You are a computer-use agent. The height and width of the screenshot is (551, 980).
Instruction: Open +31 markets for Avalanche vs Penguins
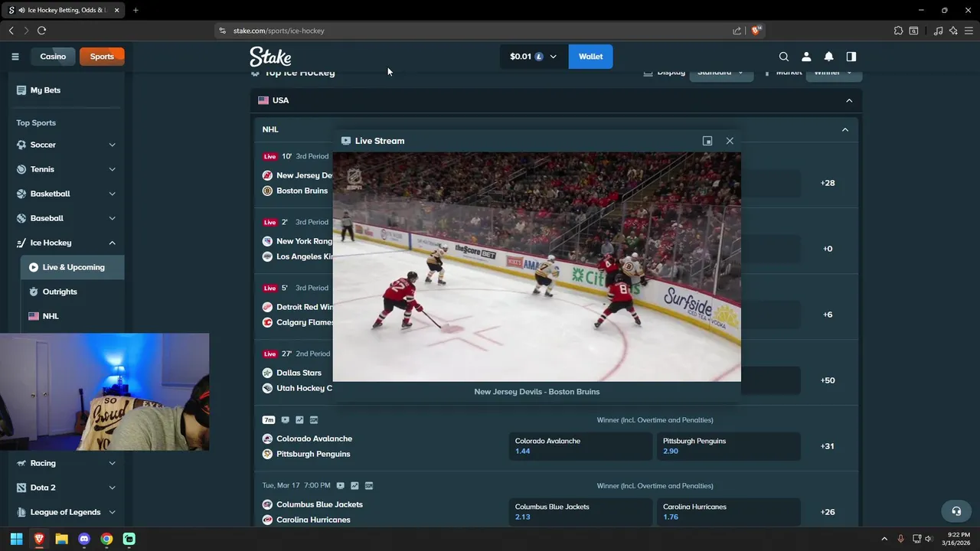click(828, 446)
